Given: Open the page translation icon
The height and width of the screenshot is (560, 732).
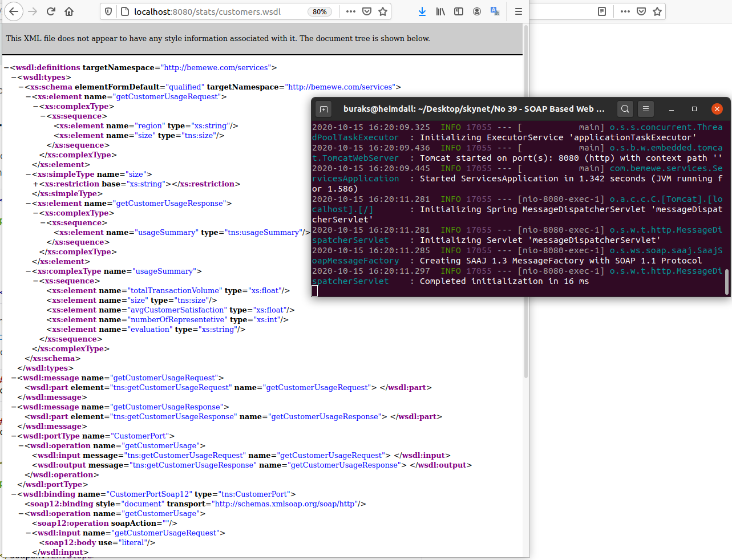Looking at the screenshot, I should tap(495, 11).
